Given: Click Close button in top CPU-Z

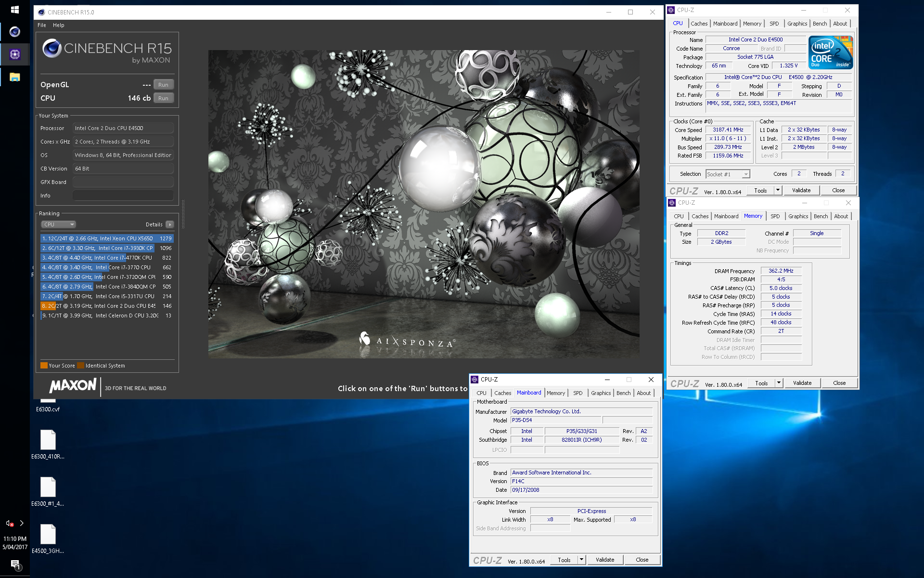Looking at the screenshot, I should 838,190.
